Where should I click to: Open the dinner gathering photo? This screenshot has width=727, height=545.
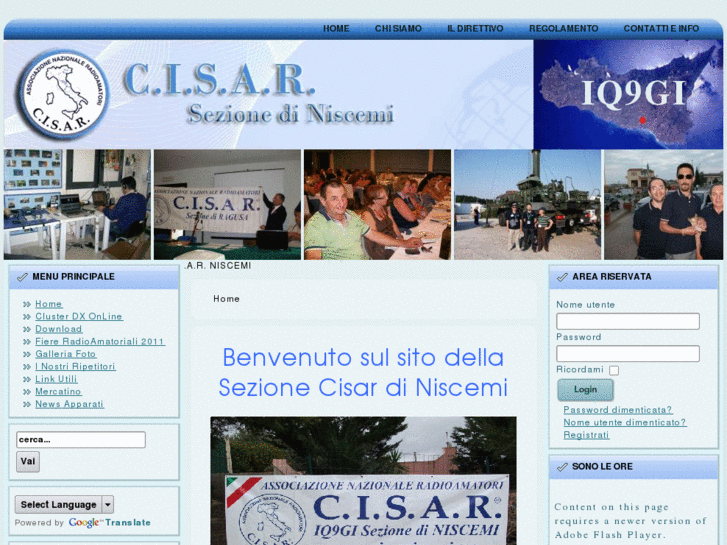click(x=377, y=204)
